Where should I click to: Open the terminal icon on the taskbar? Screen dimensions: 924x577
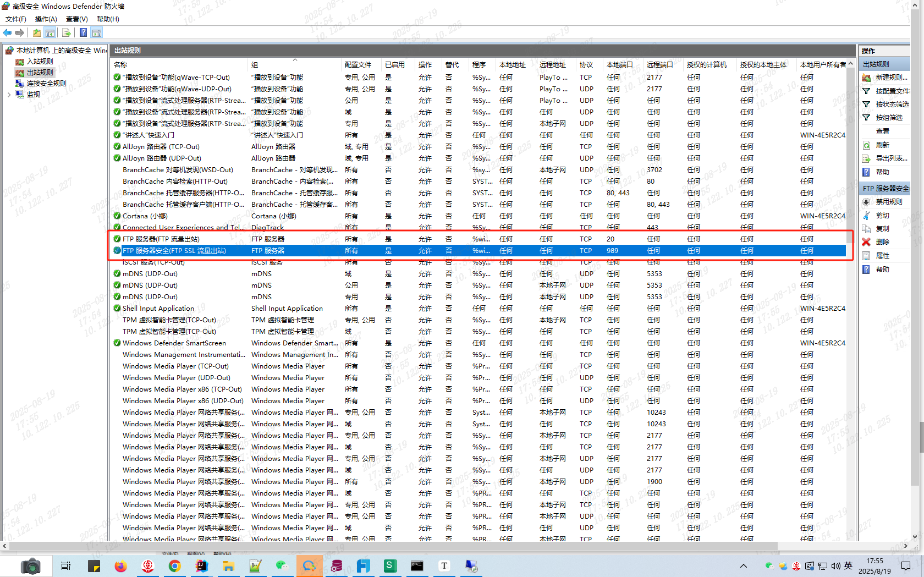point(417,565)
